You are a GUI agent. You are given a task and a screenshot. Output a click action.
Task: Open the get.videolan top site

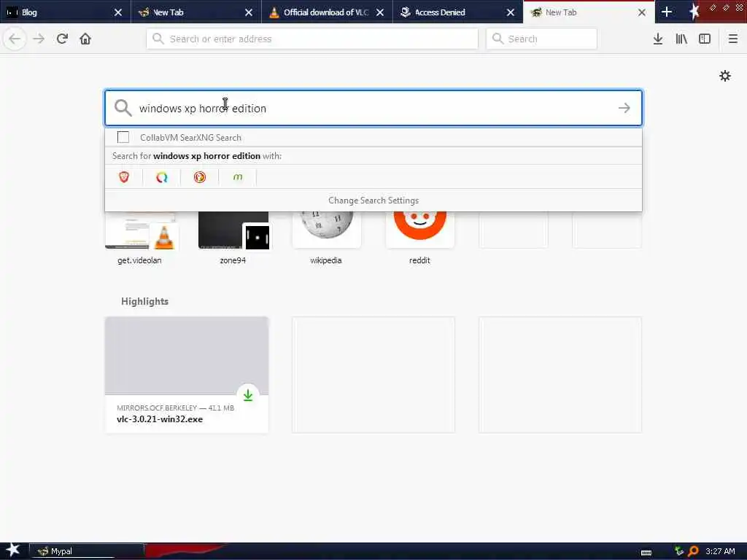(140, 238)
